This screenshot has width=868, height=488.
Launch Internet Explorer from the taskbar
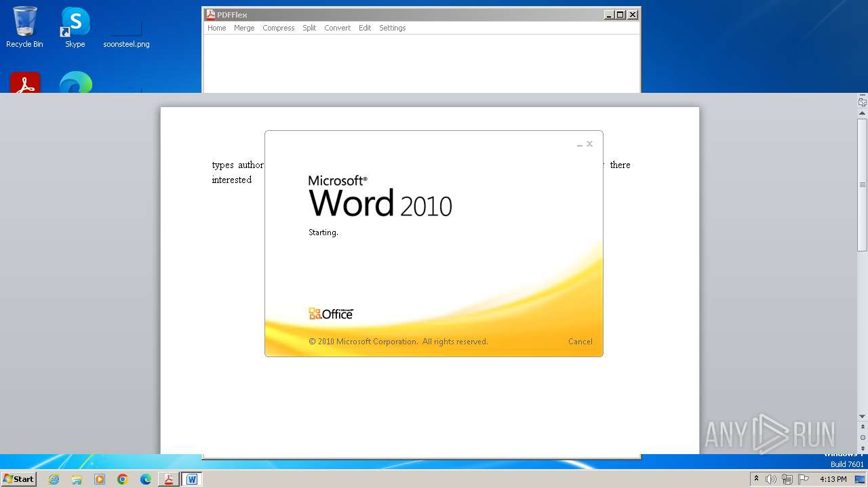point(54,479)
